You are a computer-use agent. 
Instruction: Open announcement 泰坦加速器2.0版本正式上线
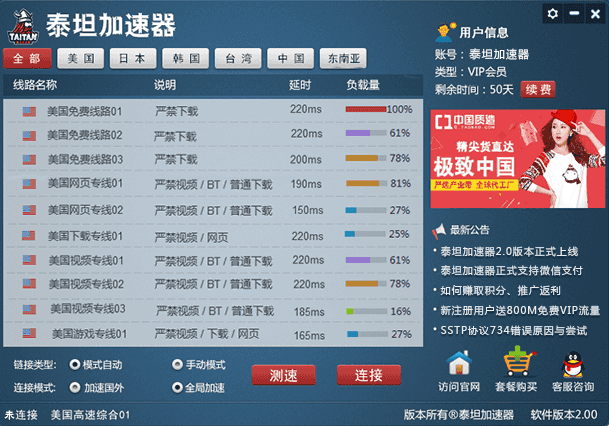pos(509,252)
